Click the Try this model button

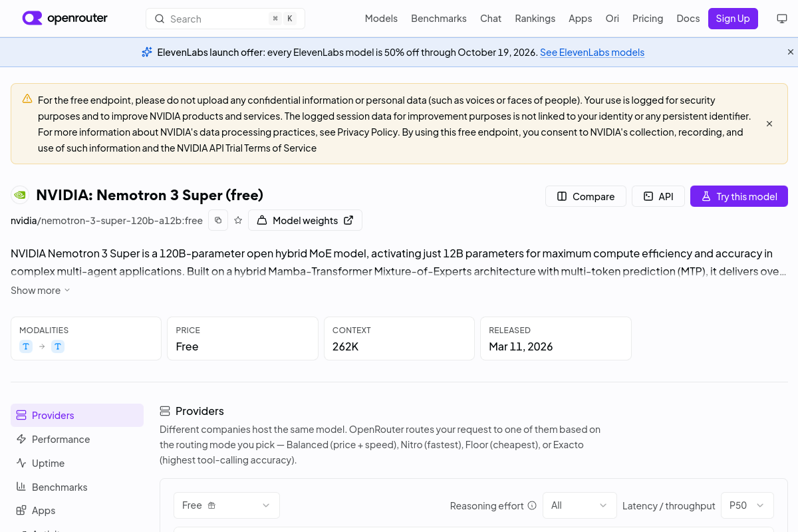tap(739, 196)
